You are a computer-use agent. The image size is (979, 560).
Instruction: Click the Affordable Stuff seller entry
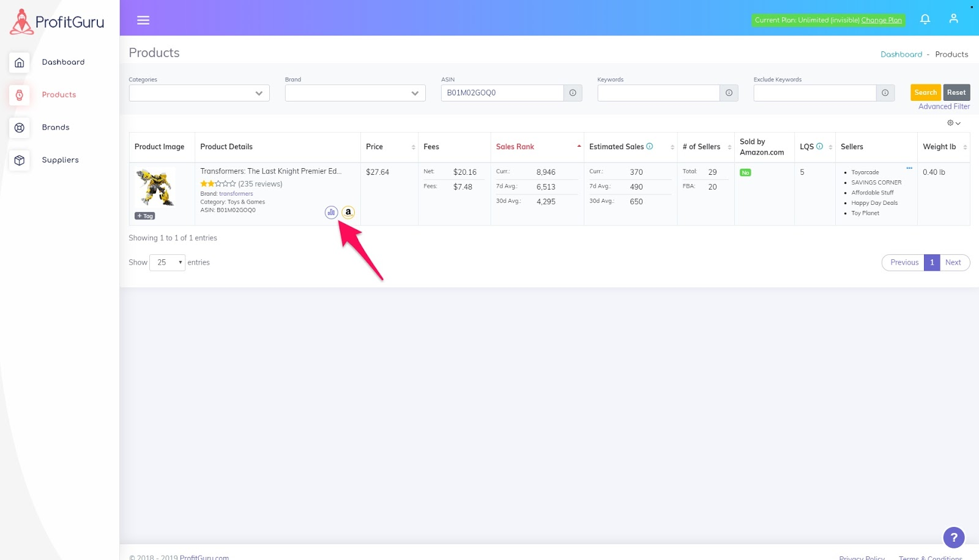pyautogui.click(x=872, y=193)
